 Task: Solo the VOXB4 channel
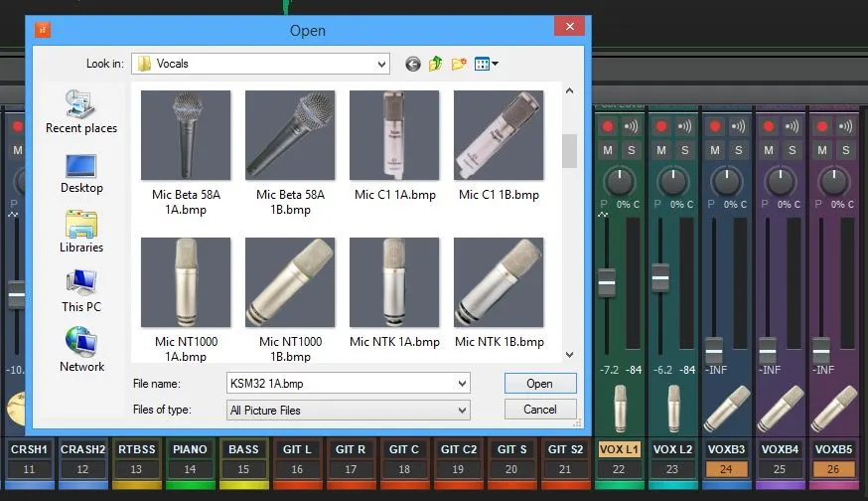pyautogui.click(x=793, y=150)
